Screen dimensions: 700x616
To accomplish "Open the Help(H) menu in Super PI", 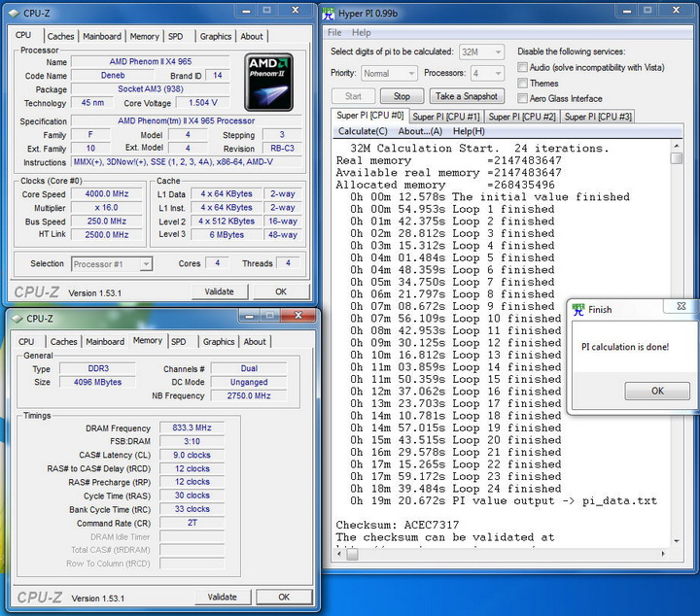I will (469, 131).
